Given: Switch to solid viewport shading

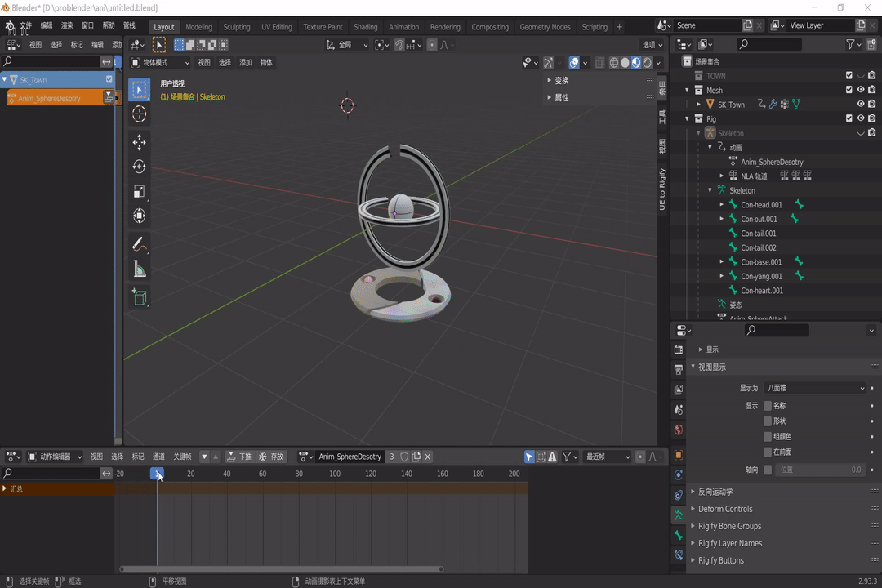Looking at the screenshot, I should click(x=625, y=62).
